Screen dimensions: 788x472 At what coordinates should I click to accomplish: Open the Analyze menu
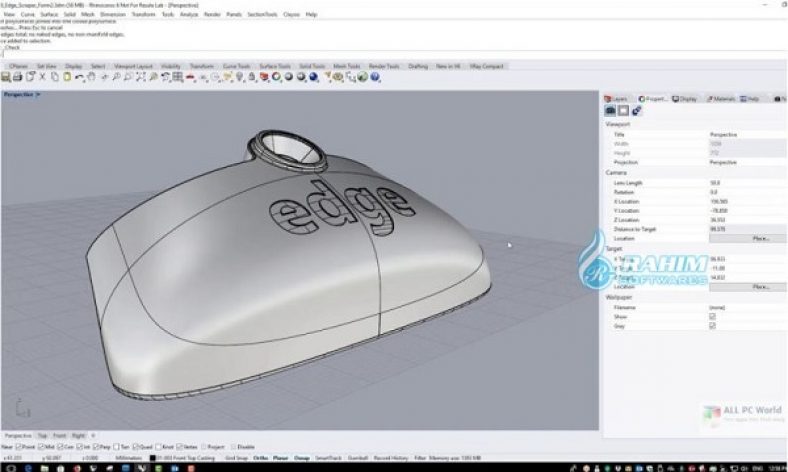(x=189, y=15)
